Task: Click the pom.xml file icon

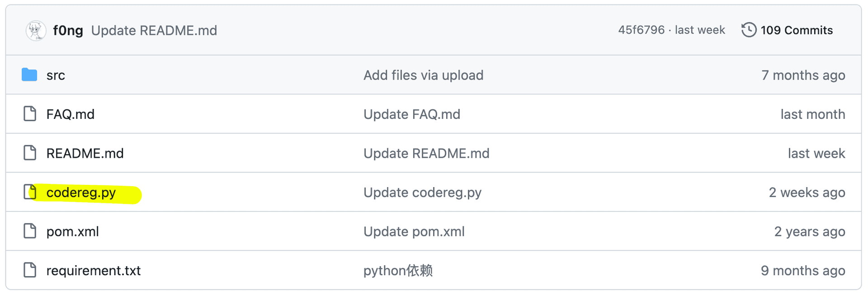Action: click(x=30, y=231)
